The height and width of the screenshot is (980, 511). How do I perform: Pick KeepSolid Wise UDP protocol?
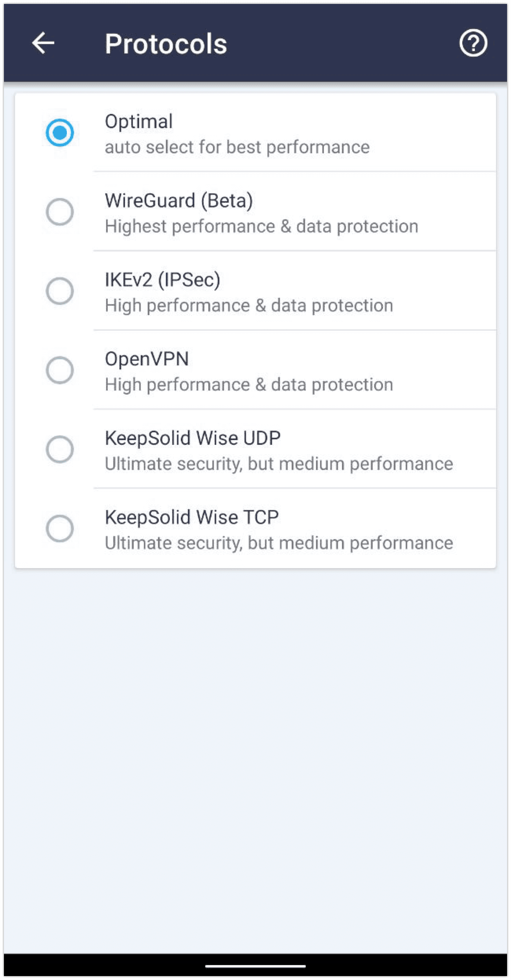(x=60, y=449)
